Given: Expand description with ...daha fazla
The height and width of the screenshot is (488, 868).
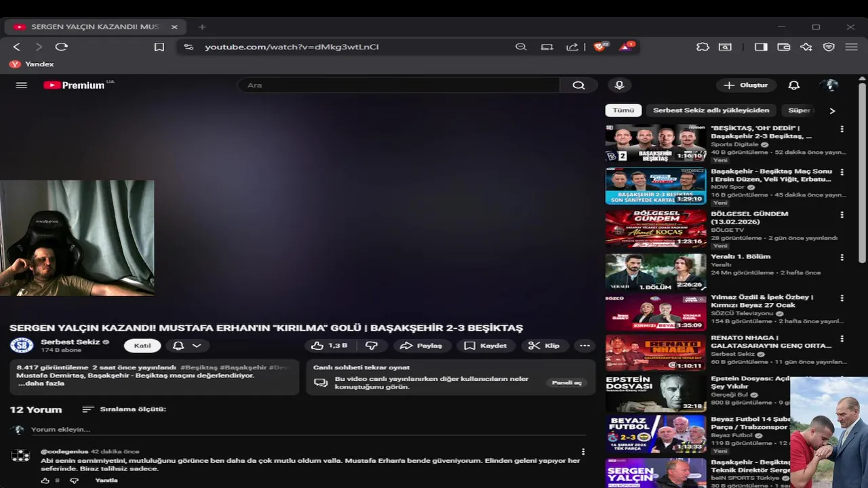Looking at the screenshot, I should pos(41,384).
